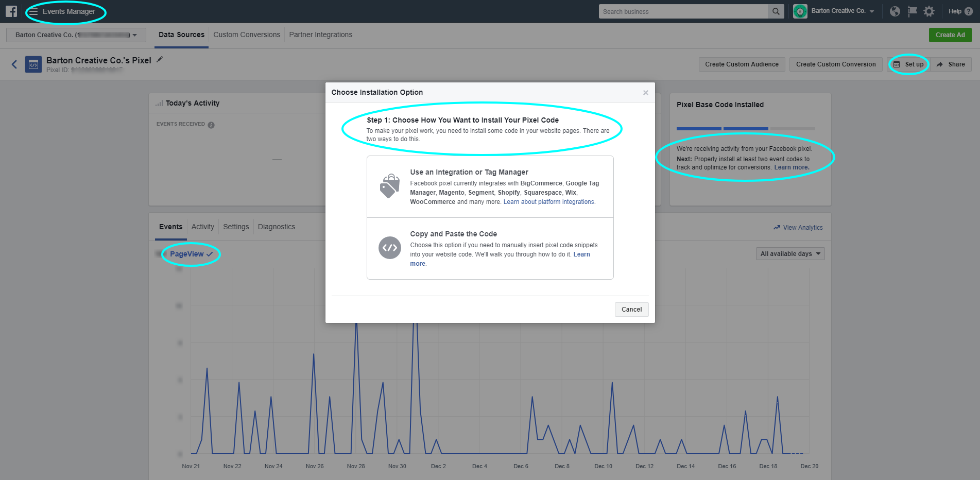
Task: Click the Create Ad button
Action: 950,35
